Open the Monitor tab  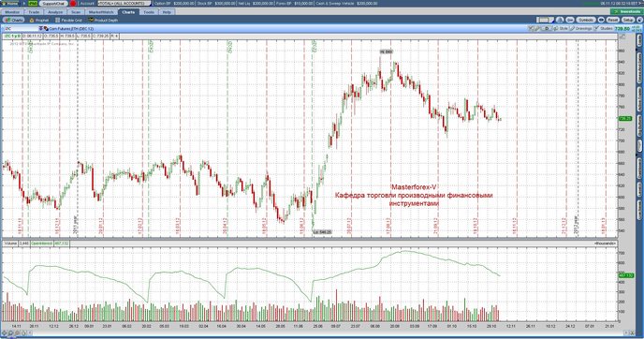tap(12, 12)
